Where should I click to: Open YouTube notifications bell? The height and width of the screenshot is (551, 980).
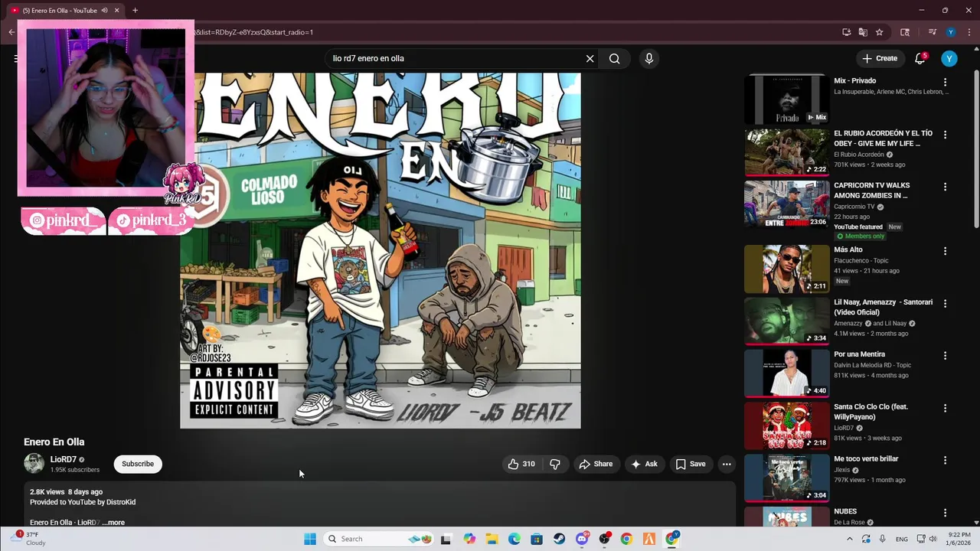920,58
